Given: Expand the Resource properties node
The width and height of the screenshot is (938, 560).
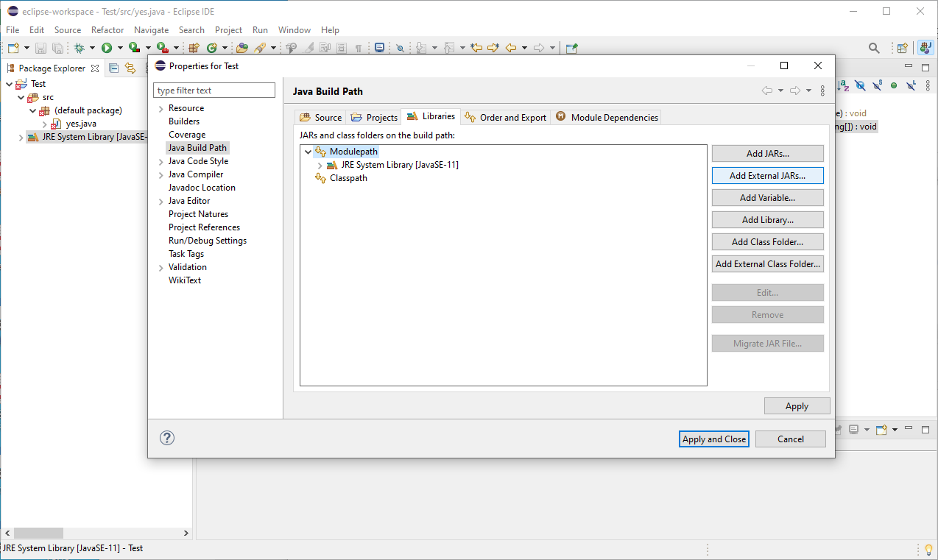Looking at the screenshot, I should click(x=161, y=108).
